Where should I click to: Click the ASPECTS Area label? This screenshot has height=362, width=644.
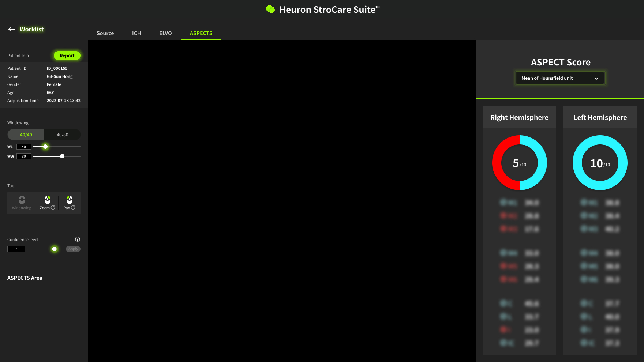[25, 278]
